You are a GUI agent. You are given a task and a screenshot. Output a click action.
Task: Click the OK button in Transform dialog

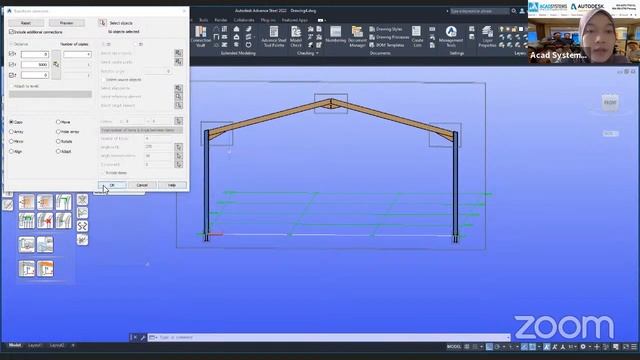pyautogui.click(x=112, y=185)
